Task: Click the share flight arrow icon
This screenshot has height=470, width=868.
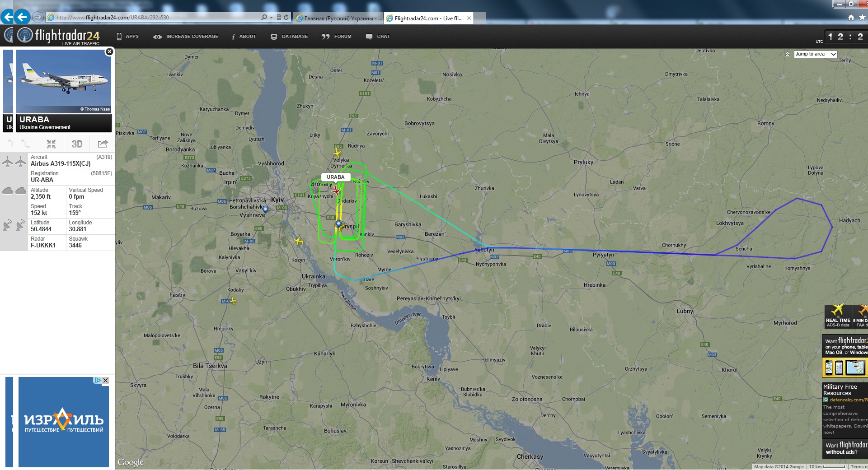Action: tap(103, 144)
